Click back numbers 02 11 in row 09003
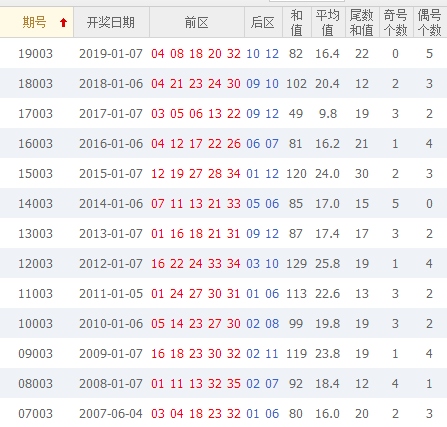447x427 pixels. (263, 354)
